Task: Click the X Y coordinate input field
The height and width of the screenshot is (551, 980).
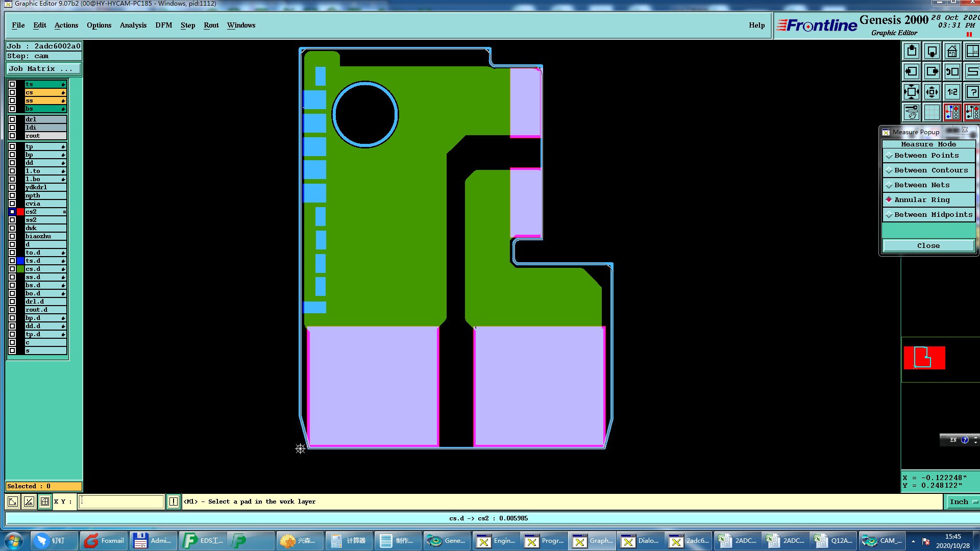Action: 121,502
